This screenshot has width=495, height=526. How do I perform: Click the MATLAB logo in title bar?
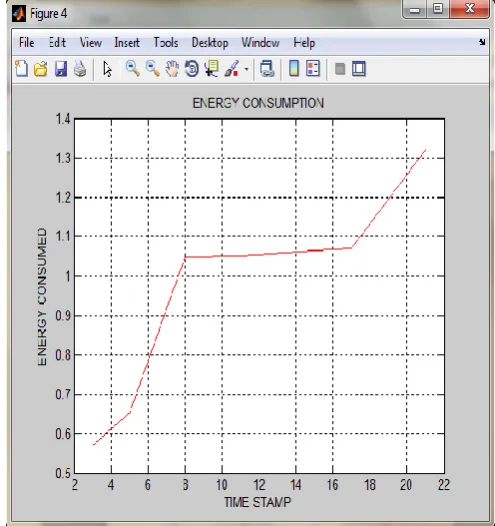[19, 14]
